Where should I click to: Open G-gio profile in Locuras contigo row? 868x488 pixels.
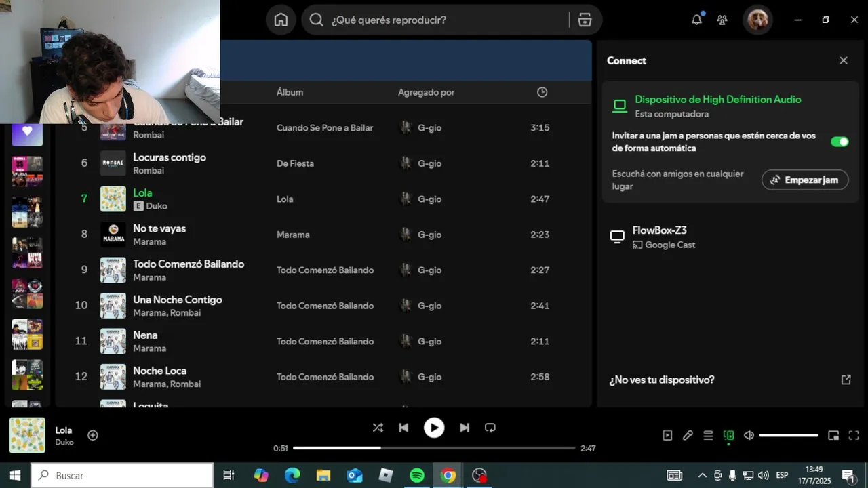429,163
